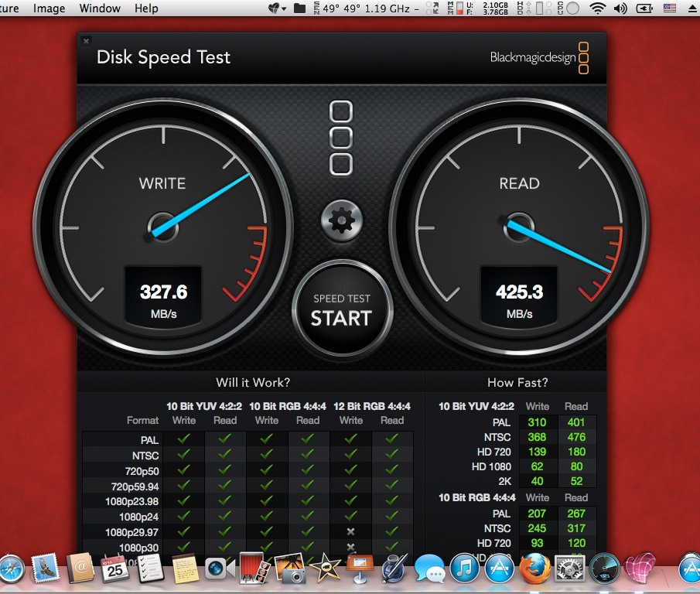The image size is (700, 594).
Task: Click NTSC read value 317 under RGB
Action: click(x=576, y=528)
